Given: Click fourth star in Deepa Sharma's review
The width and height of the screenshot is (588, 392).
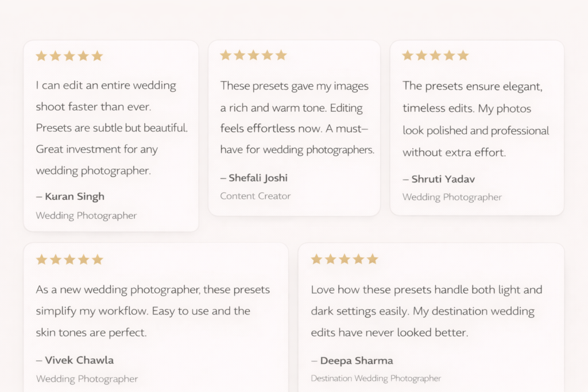Looking at the screenshot, I should [358, 259].
